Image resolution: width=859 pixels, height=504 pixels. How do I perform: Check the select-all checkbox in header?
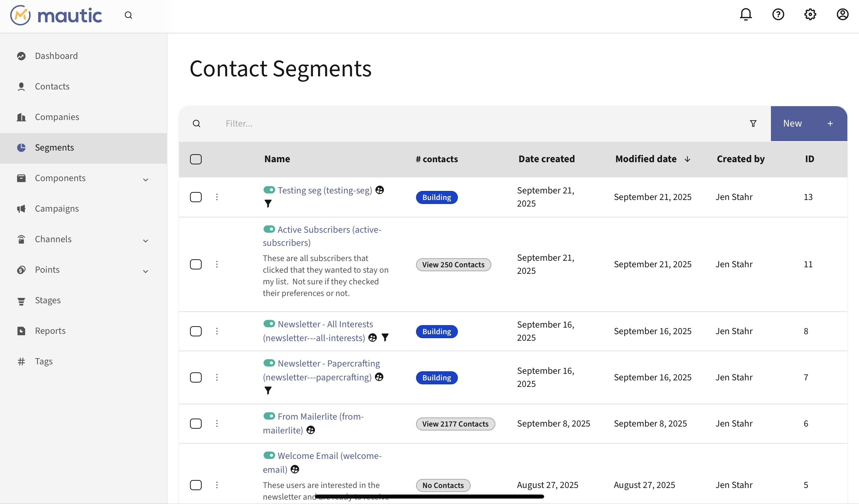pos(196,159)
